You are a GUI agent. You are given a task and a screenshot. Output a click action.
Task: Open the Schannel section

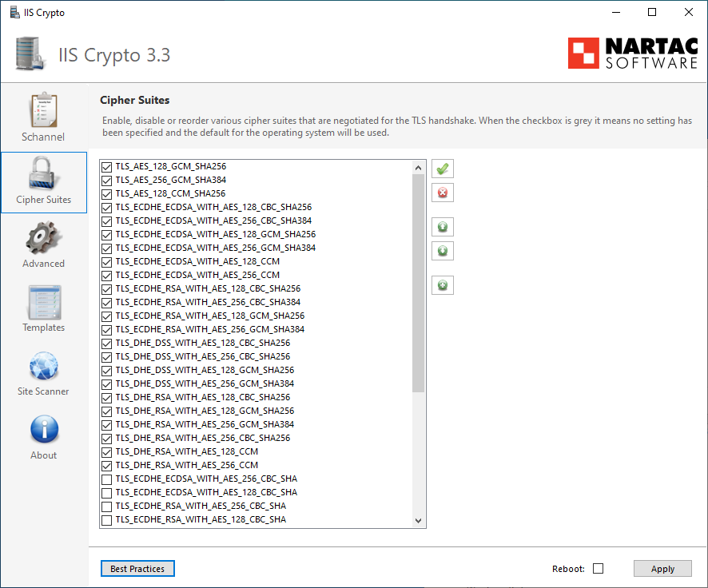pyautogui.click(x=44, y=117)
